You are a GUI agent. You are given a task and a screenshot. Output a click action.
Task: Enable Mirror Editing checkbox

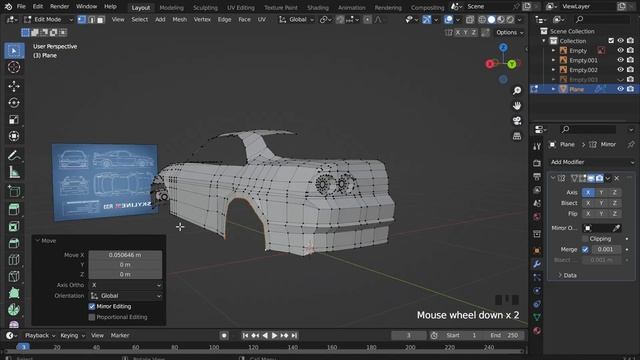[92, 307]
